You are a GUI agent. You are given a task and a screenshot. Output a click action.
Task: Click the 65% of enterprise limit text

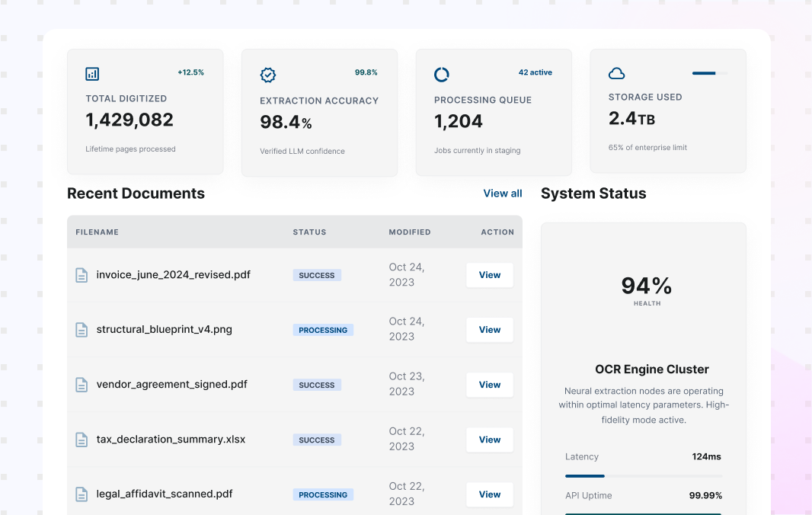pyautogui.click(x=647, y=147)
